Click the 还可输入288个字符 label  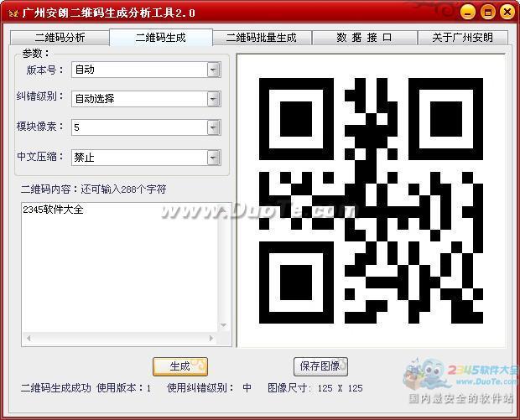[x=123, y=189]
